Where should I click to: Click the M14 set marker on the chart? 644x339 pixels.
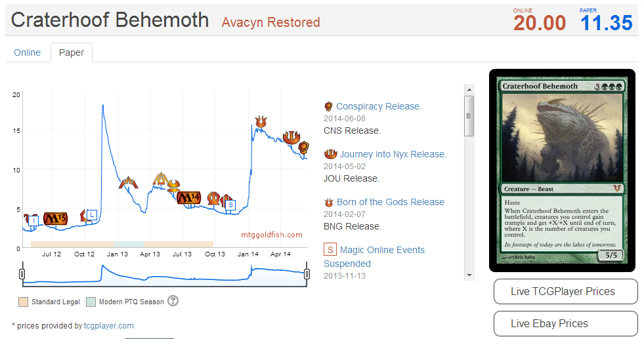tap(188, 197)
